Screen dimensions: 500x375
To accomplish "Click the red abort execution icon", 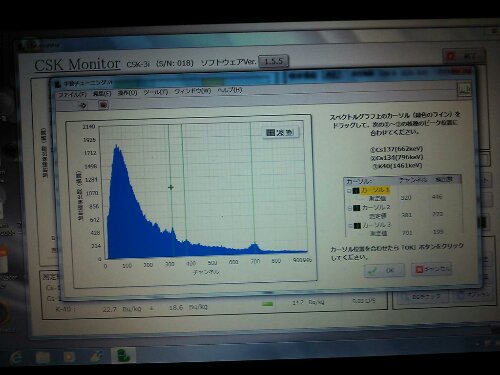I will 103,105.
